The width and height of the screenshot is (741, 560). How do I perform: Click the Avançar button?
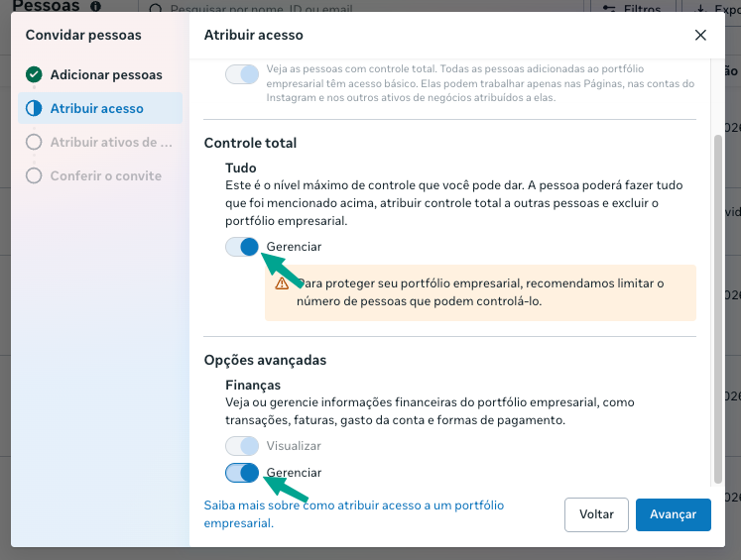[x=673, y=514]
